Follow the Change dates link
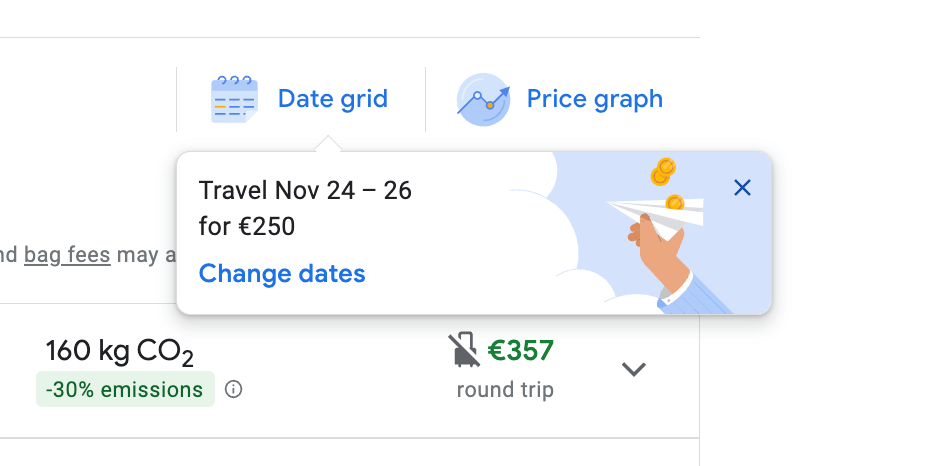 pos(282,273)
